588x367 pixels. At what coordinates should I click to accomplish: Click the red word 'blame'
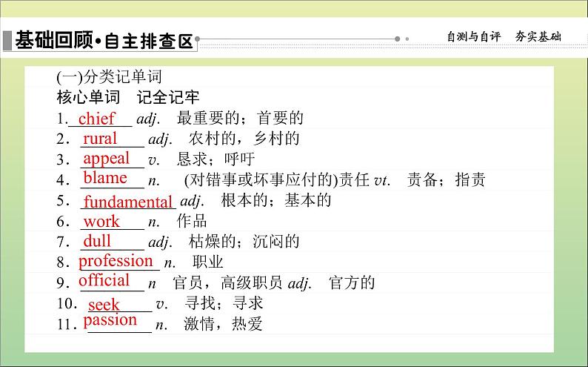tap(105, 177)
